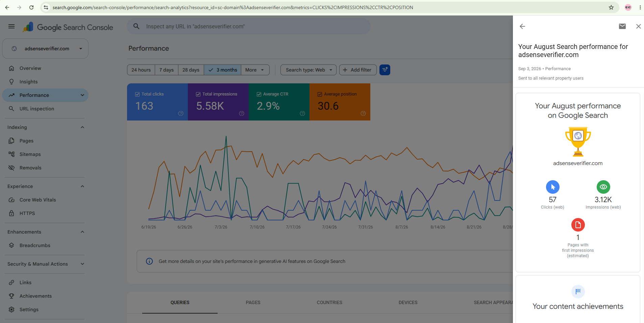
Task: Select the 24 hours date range
Action: point(141,70)
